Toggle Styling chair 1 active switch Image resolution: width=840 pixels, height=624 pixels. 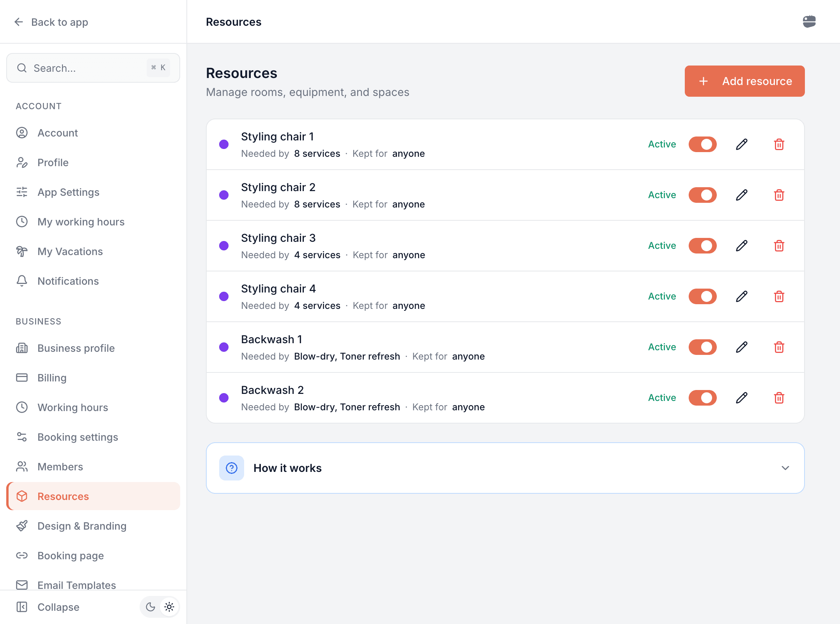[703, 144]
